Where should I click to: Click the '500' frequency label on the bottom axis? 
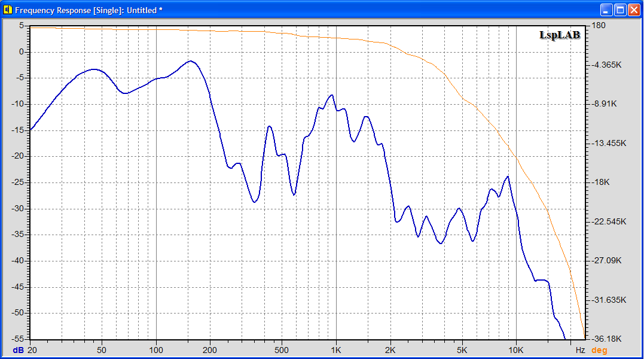tap(282, 351)
